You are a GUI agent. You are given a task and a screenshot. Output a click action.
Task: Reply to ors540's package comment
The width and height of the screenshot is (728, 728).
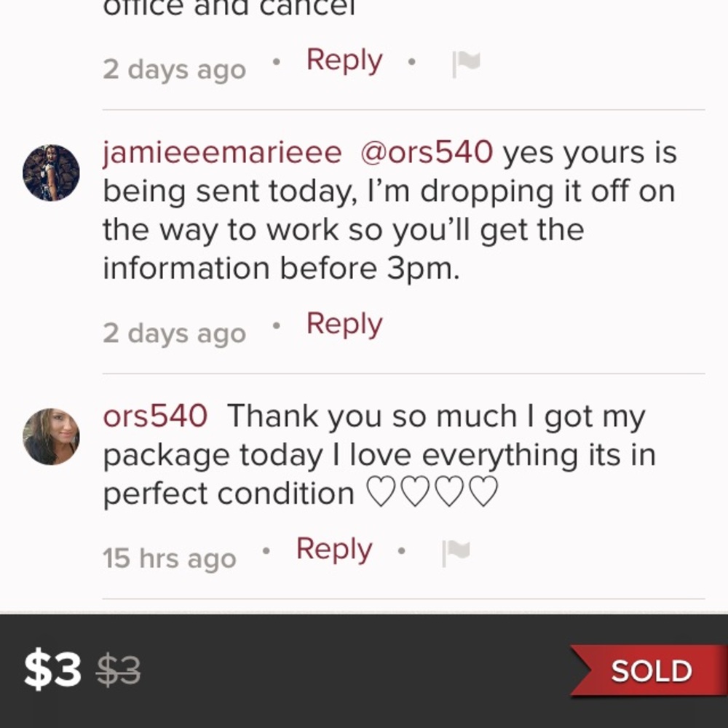(x=333, y=550)
